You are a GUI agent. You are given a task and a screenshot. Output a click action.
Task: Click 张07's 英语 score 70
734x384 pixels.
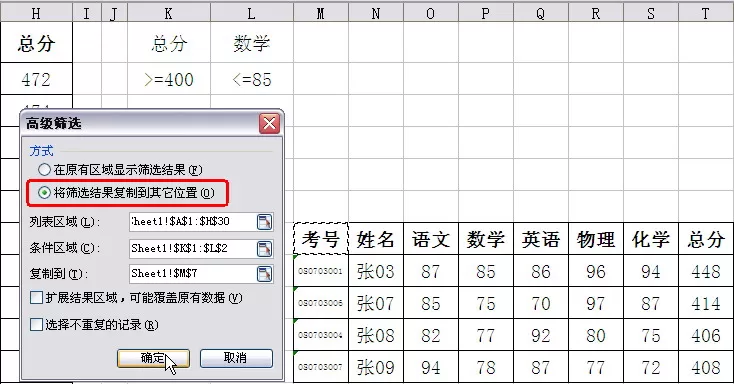tap(541, 303)
